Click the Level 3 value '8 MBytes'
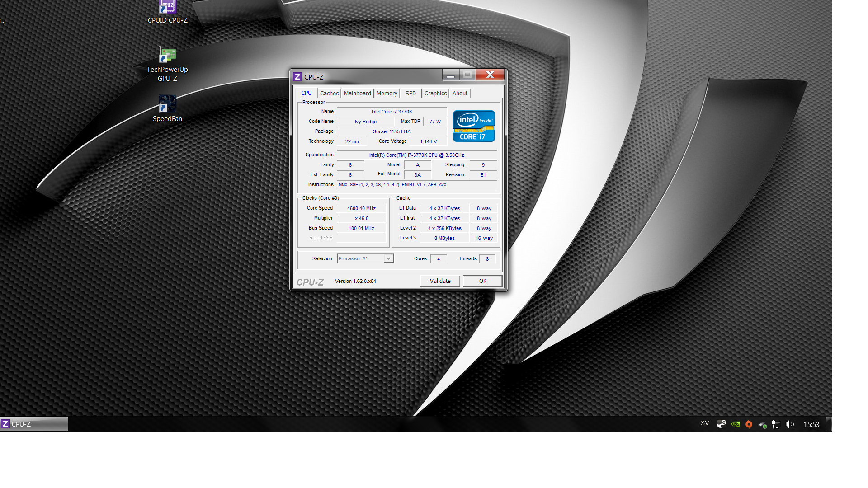 pos(445,238)
